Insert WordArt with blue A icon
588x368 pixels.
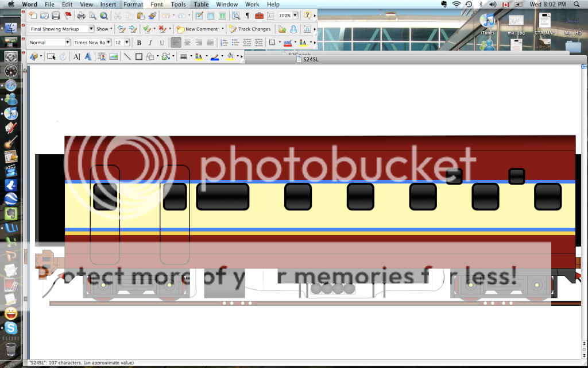[88, 57]
